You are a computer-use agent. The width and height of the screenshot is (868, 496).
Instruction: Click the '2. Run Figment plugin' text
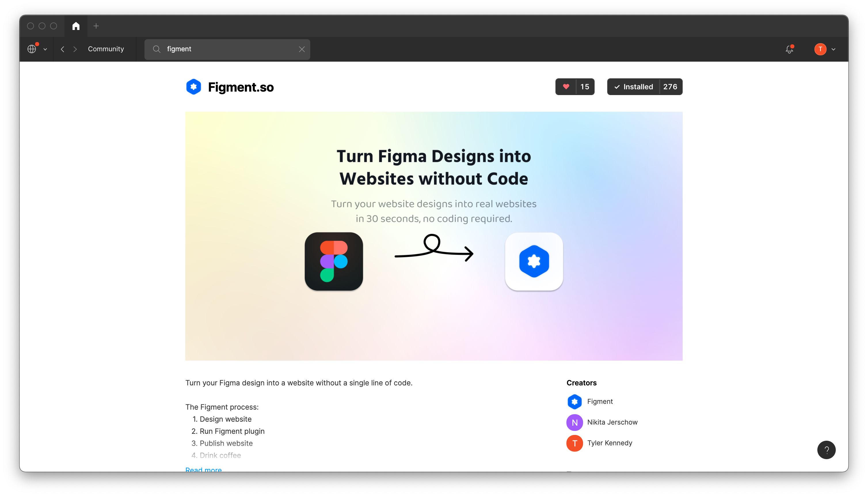(x=228, y=431)
